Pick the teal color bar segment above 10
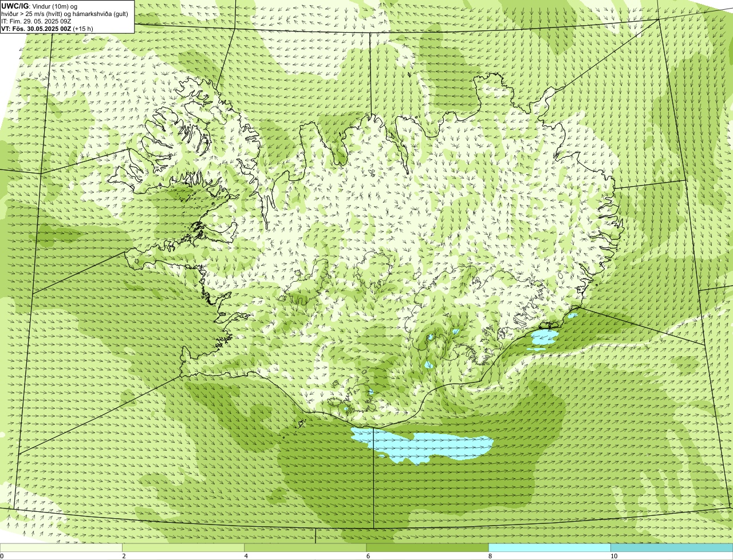 [672, 547]
